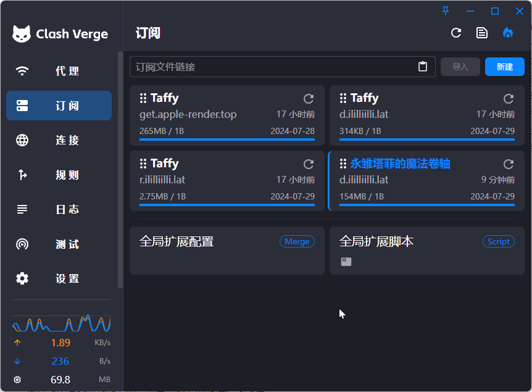Click the file icon in 全局扩展脚本 card
The width and height of the screenshot is (532, 392).
pyautogui.click(x=347, y=262)
